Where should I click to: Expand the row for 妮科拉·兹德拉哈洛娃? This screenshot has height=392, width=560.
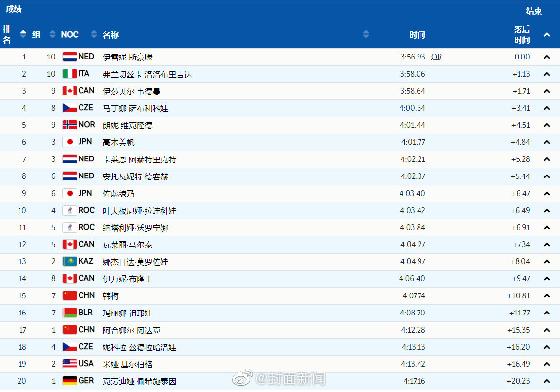[547, 347]
